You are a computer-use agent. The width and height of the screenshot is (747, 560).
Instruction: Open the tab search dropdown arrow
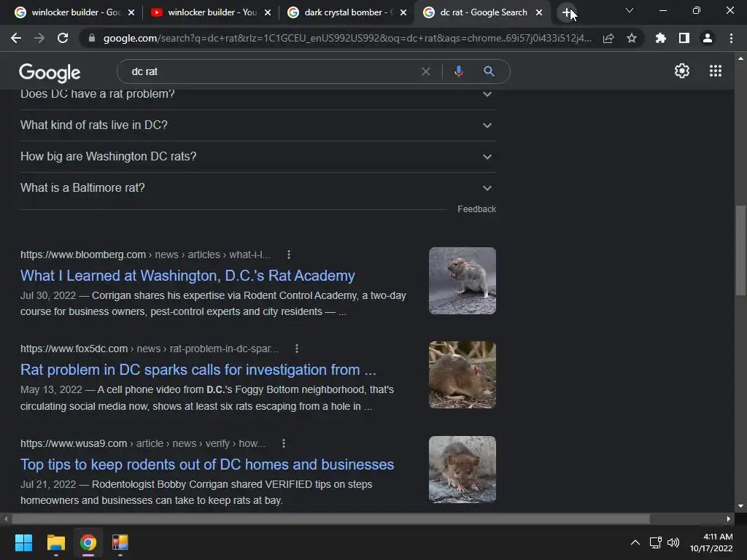pos(630,10)
